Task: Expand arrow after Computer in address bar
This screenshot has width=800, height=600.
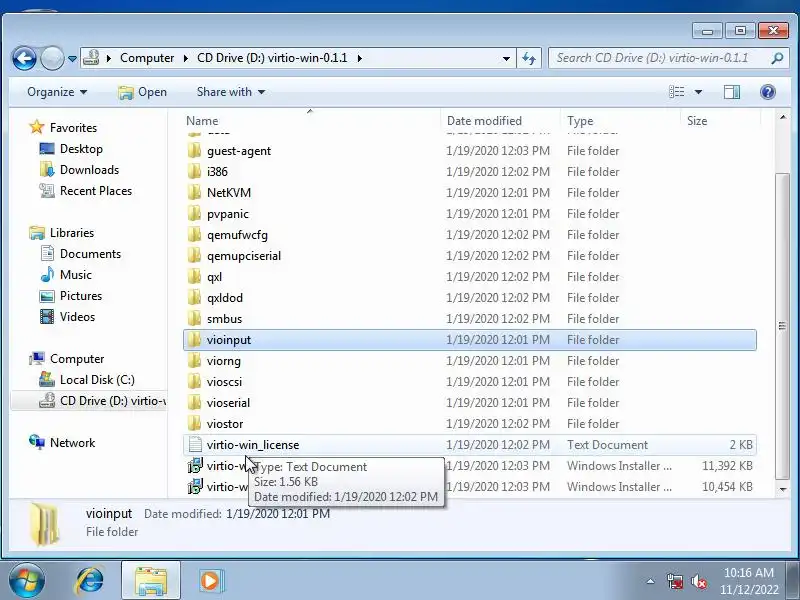Action: pyautogui.click(x=186, y=58)
